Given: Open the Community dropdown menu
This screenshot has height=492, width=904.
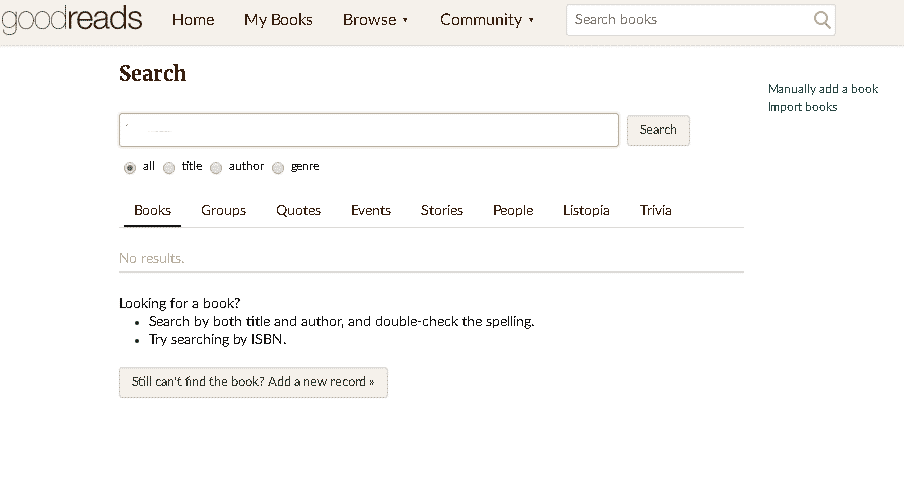Looking at the screenshot, I should 487,20.
